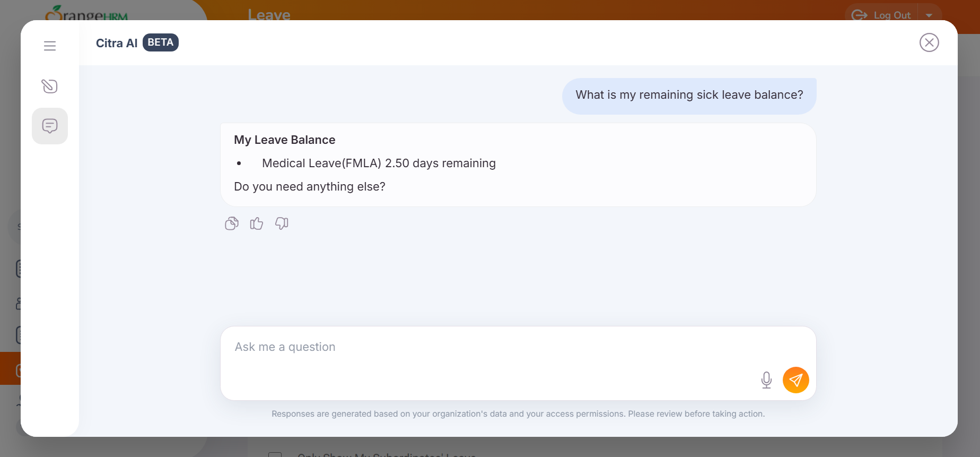Open the chat history icon in sidebar

(x=50, y=126)
